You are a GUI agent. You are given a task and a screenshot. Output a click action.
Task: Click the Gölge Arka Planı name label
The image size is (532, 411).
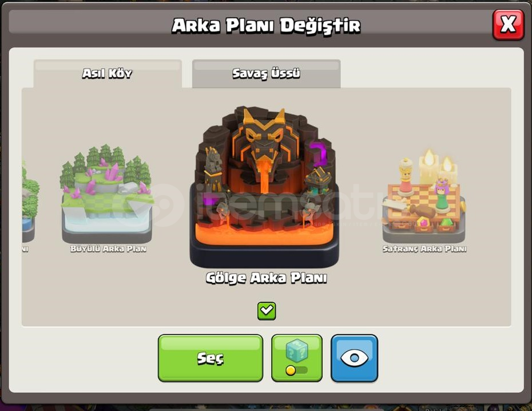[267, 278]
